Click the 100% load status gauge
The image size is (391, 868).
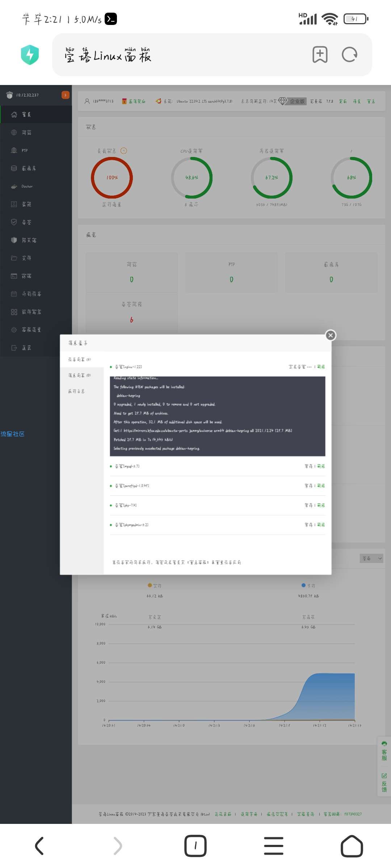tap(112, 178)
